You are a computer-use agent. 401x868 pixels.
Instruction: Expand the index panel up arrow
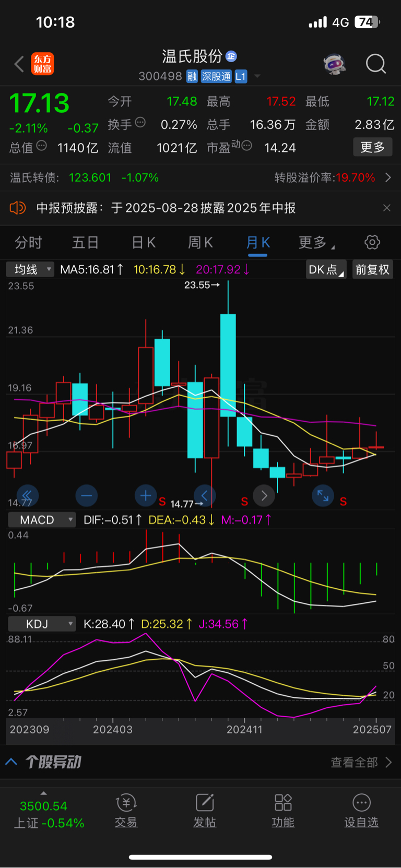43,793
